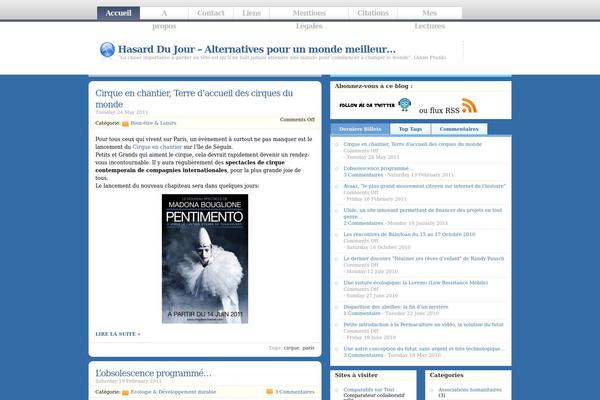This screenshot has height=400, width=600.
Task: Click folder icon next to Ecologie & Développement durable
Action: click(x=125, y=392)
